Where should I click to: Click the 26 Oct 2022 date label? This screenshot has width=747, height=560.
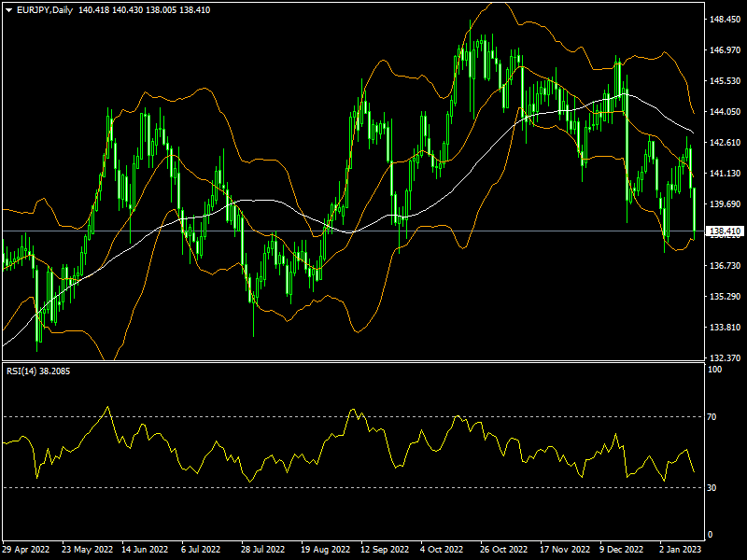point(503,550)
